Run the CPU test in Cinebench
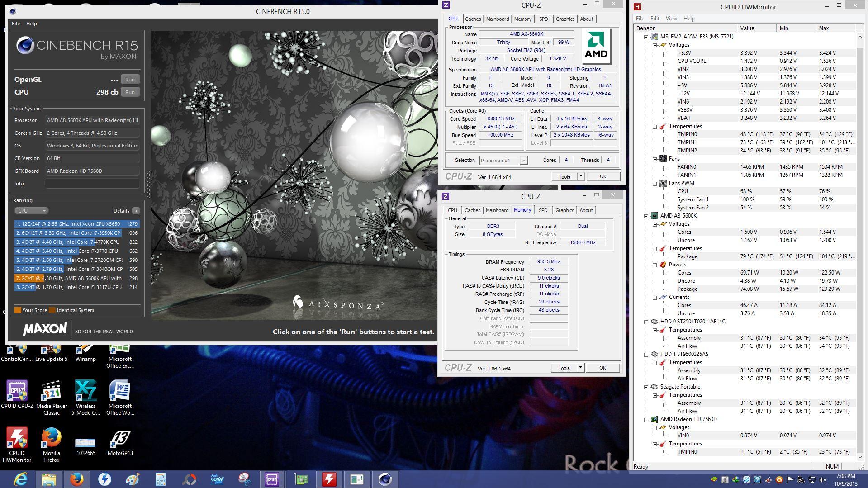This screenshot has height=488, width=868. tap(130, 92)
